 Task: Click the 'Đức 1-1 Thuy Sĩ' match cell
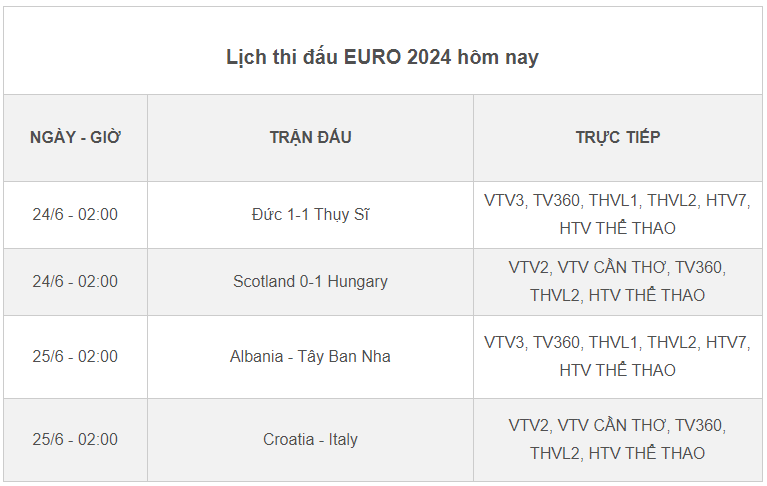310,215
